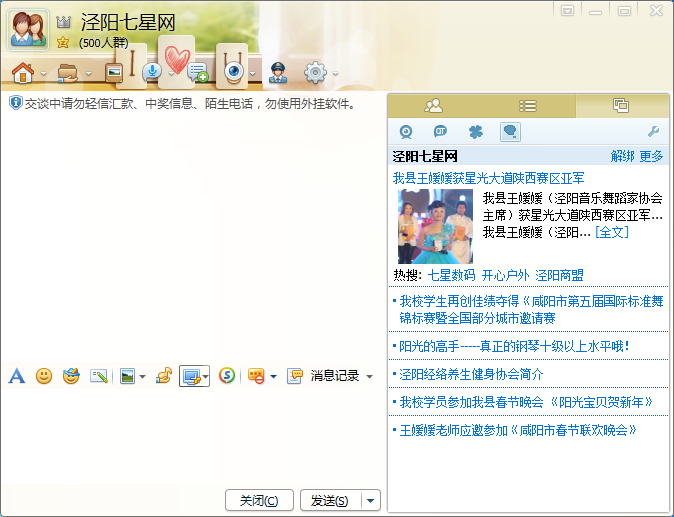Switch to the windows overlap tab

pyautogui.click(x=621, y=105)
